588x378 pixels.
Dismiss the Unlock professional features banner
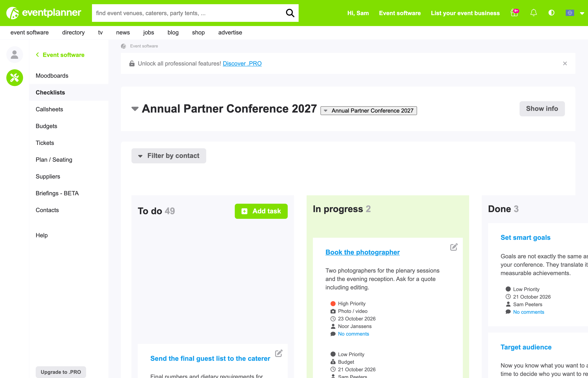tap(565, 64)
